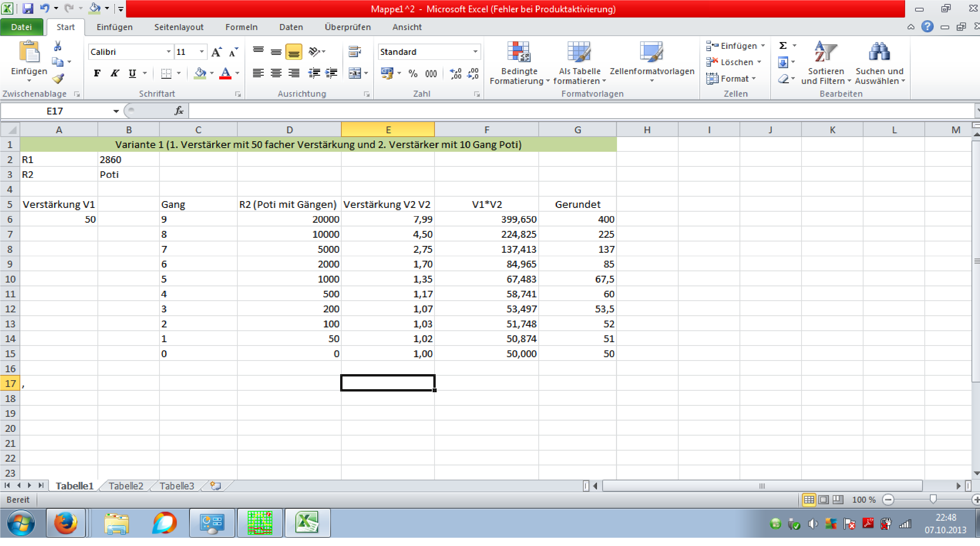Align the cell text left
Image resolution: width=980 pixels, height=546 pixels.
pos(258,73)
